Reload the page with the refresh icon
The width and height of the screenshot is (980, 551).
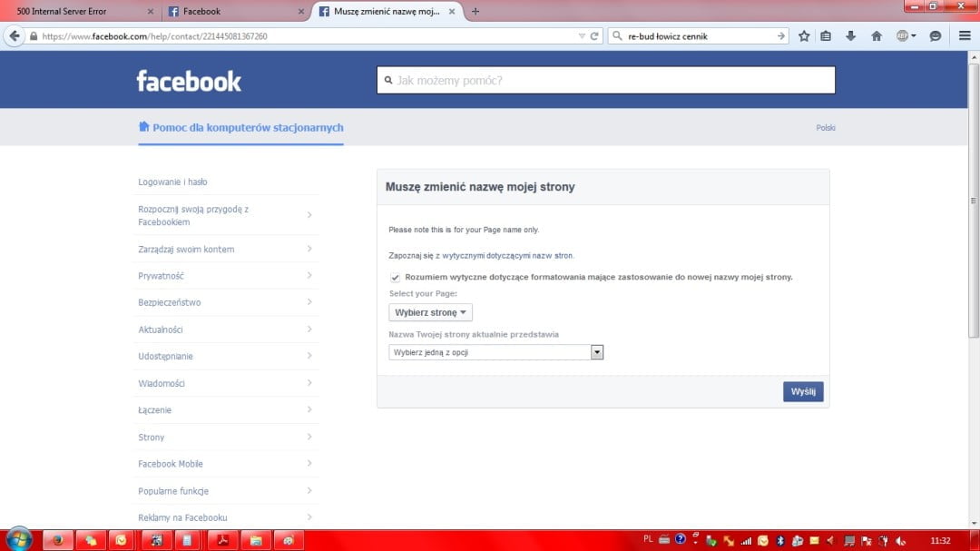[x=594, y=36]
